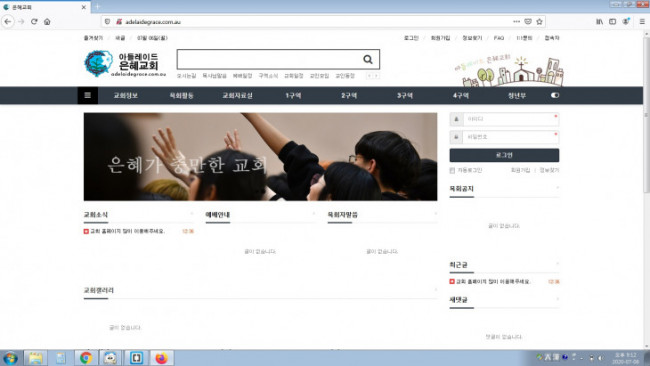Open page actions three-dots menu
This screenshot has width=650, height=366.
[517, 22]
